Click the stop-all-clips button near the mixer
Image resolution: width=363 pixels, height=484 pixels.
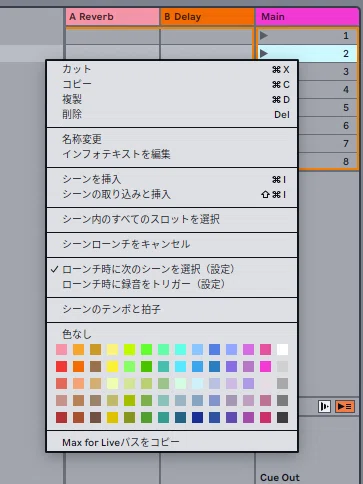pos(324,406)
